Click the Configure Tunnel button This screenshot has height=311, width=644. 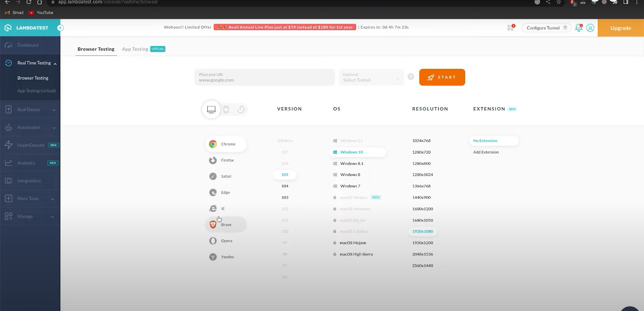pos(546,28)
